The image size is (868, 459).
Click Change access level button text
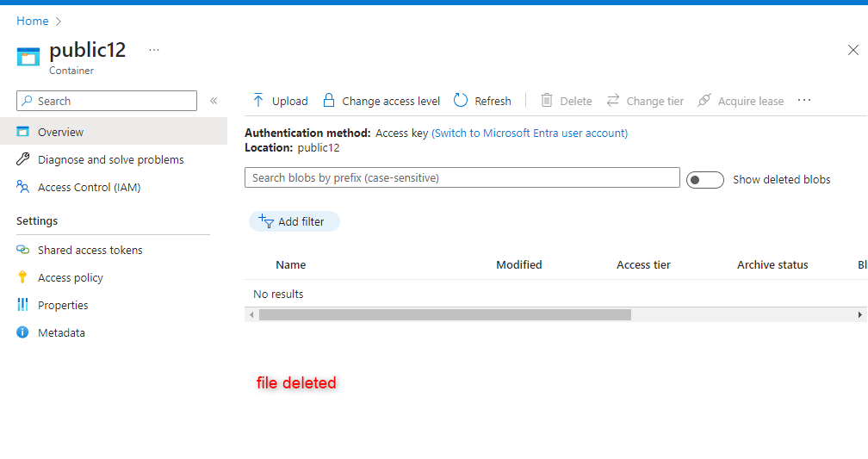tap(391, 102)
